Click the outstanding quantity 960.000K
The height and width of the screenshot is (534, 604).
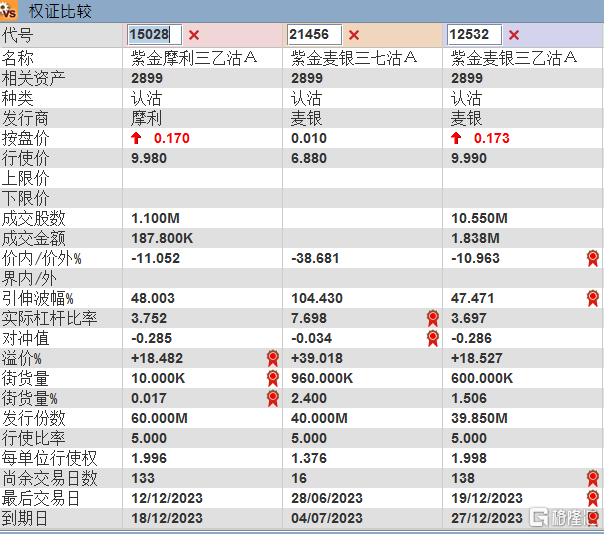click(x=322, y=379)
